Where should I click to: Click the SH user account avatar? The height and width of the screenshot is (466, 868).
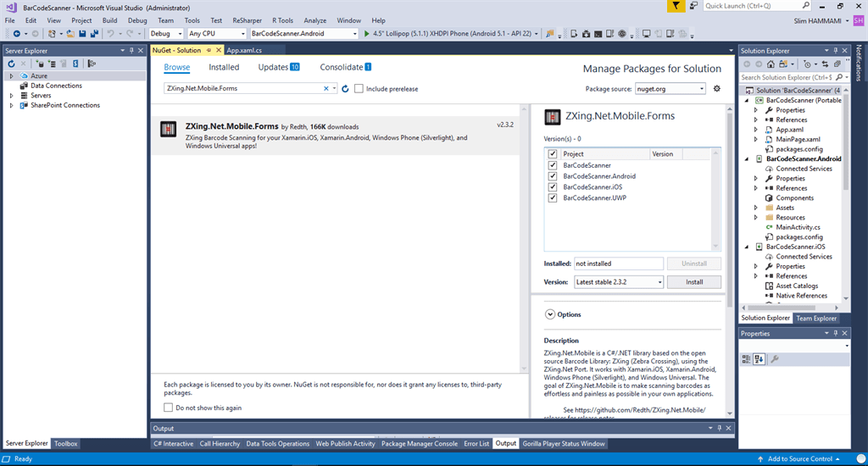(x=859, y=20)
